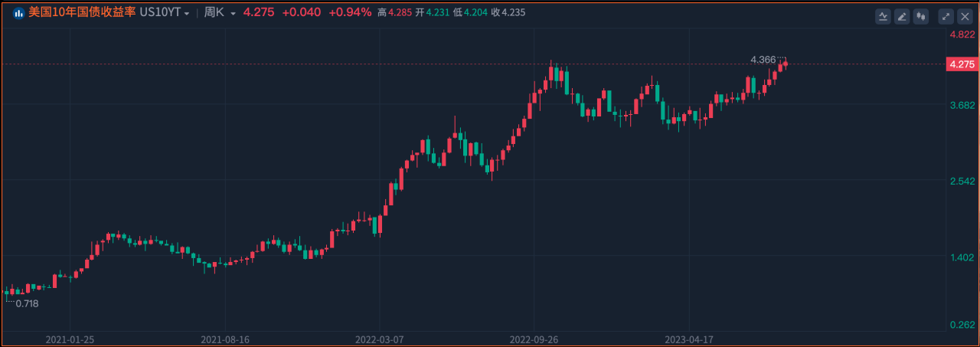
Task: Click the 2023-04-17 date label
Action: tap(688, 338)
